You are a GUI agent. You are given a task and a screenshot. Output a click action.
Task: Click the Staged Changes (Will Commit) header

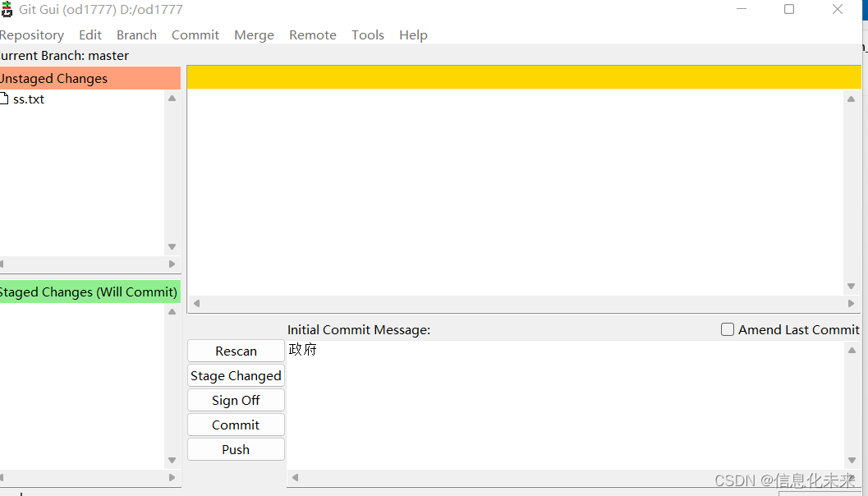click(90, 292)
